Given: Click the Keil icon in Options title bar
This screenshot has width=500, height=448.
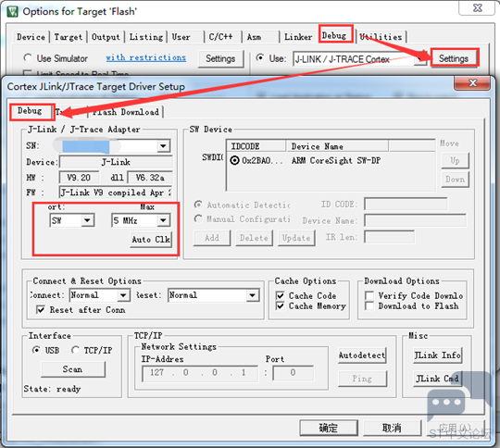Looking at the screenshot, I should coord(13,11).
